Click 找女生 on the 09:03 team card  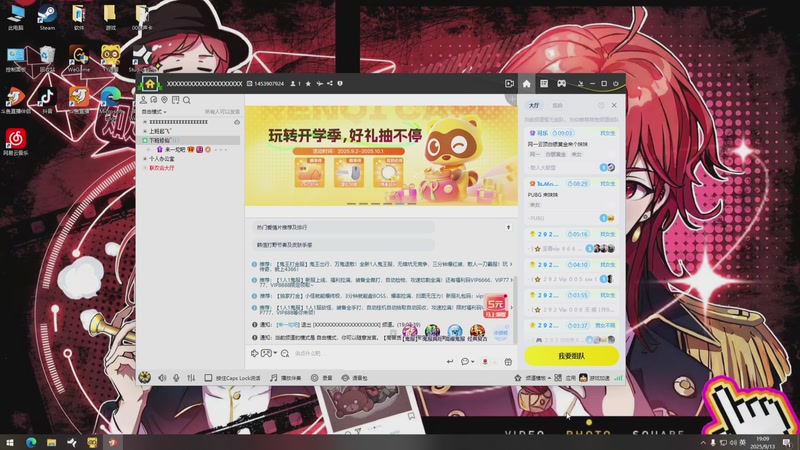coord(608,133)
